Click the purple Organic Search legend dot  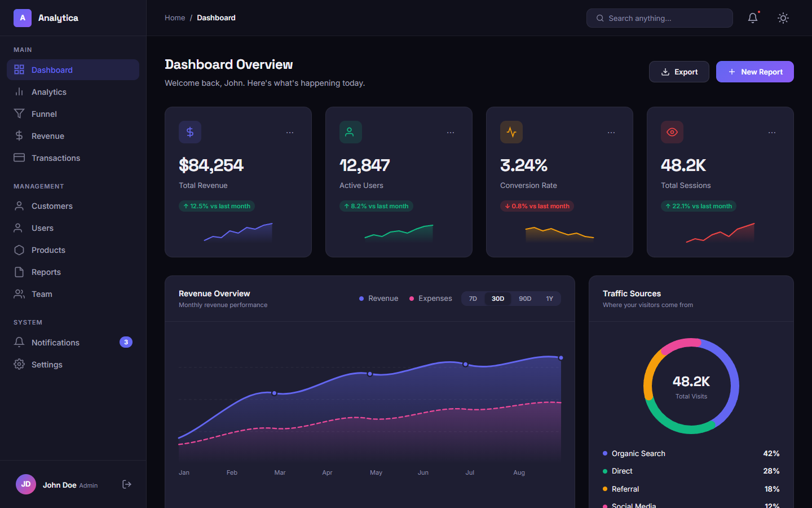click(x=605, y=453)
